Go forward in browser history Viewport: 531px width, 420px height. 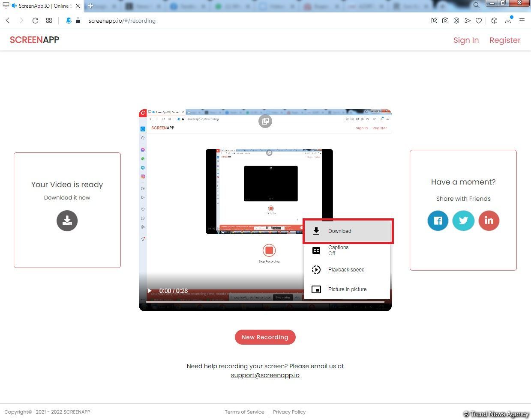tap(21, 21)
